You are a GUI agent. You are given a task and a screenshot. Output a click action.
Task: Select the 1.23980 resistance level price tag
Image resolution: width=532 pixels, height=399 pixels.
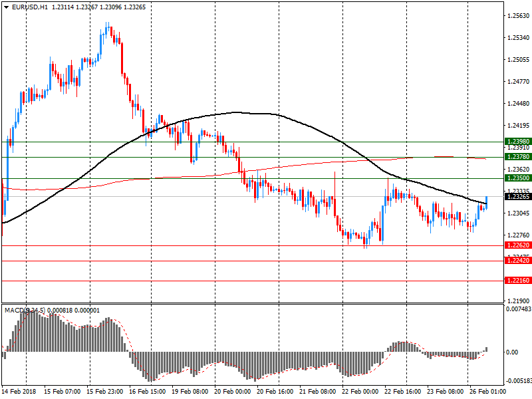click(517, 142)
